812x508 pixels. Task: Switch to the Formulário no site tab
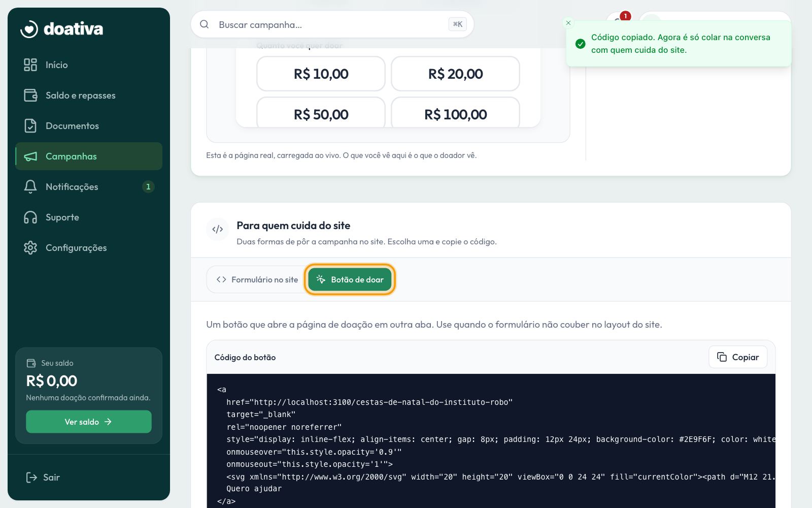(257, 279)
